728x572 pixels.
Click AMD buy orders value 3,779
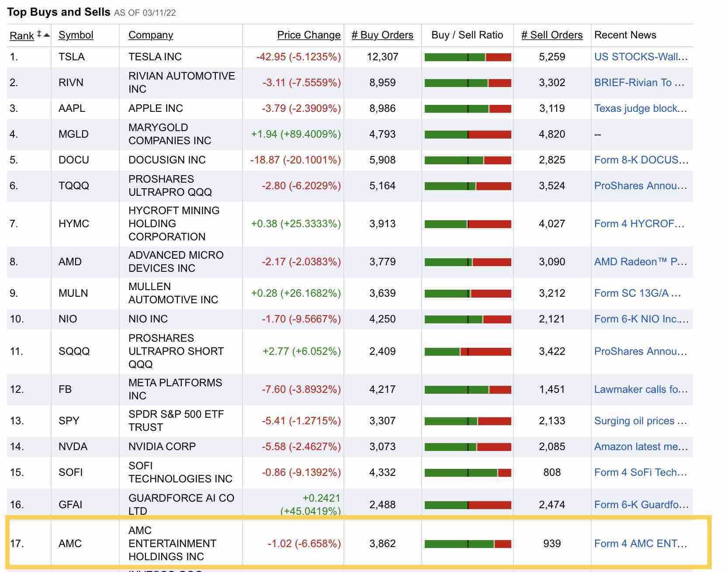pos(382,262)
